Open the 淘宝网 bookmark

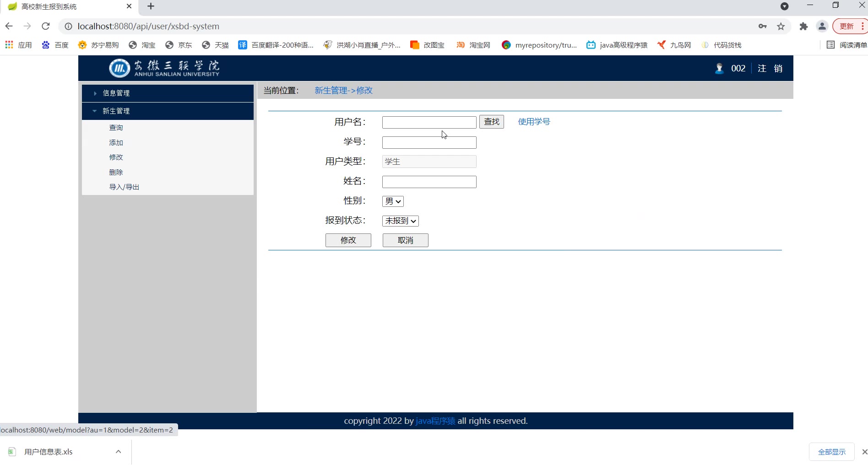coord(473,45)
